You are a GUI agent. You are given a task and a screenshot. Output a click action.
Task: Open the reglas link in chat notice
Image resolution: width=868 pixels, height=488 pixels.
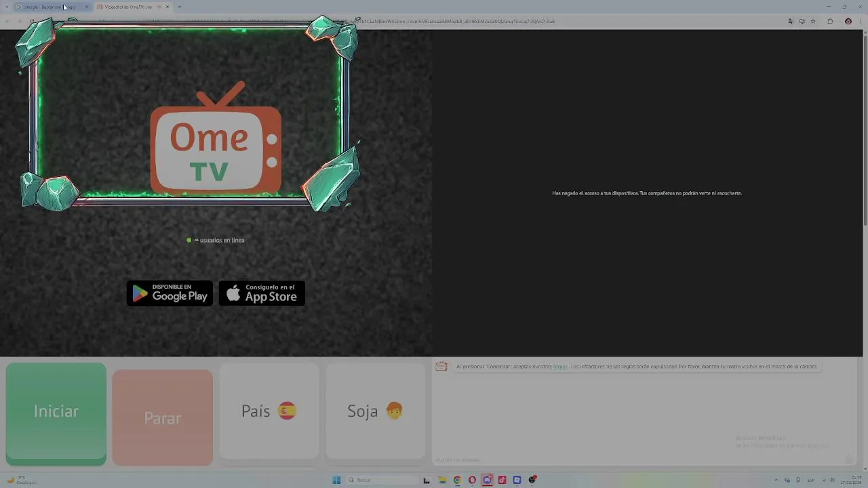pos(560,367)
